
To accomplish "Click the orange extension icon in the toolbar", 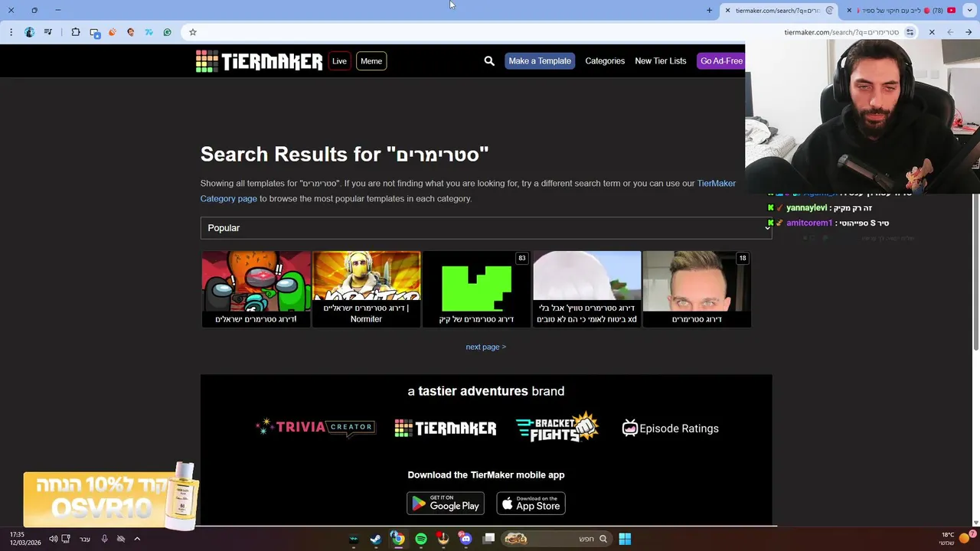I will pyautogui.click(x=112, y=32).
